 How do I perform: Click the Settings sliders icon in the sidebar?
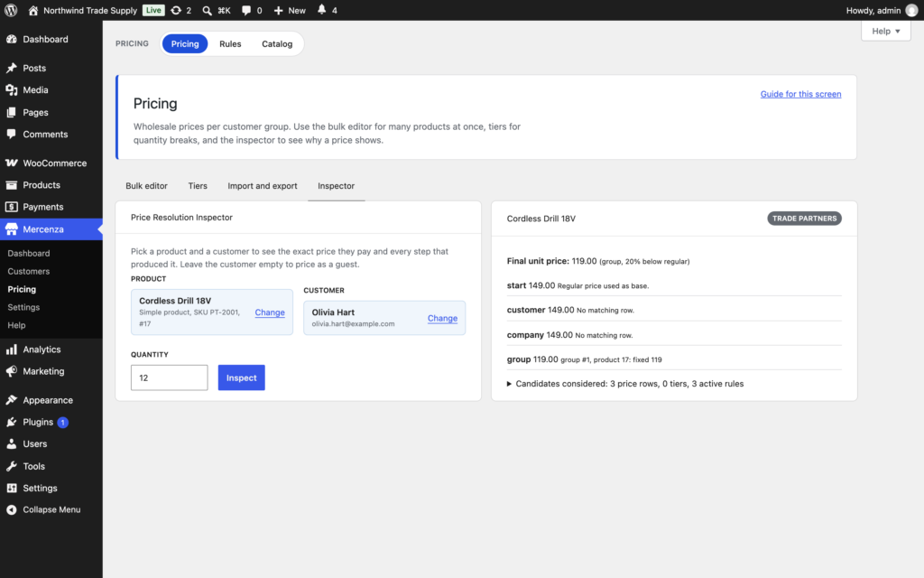click(11, 488)
